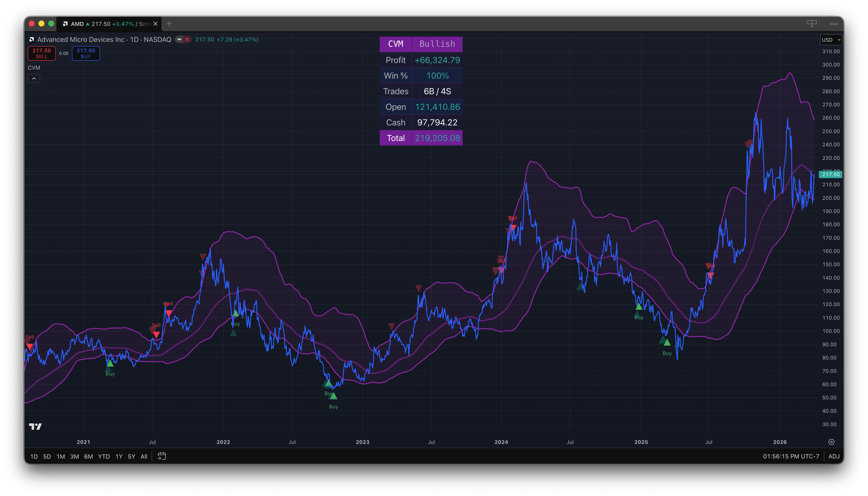Image resolution: width=868 pixels, height=496 pixels.
Task: Click the CVM header cell in table
Action: point(396,44)
